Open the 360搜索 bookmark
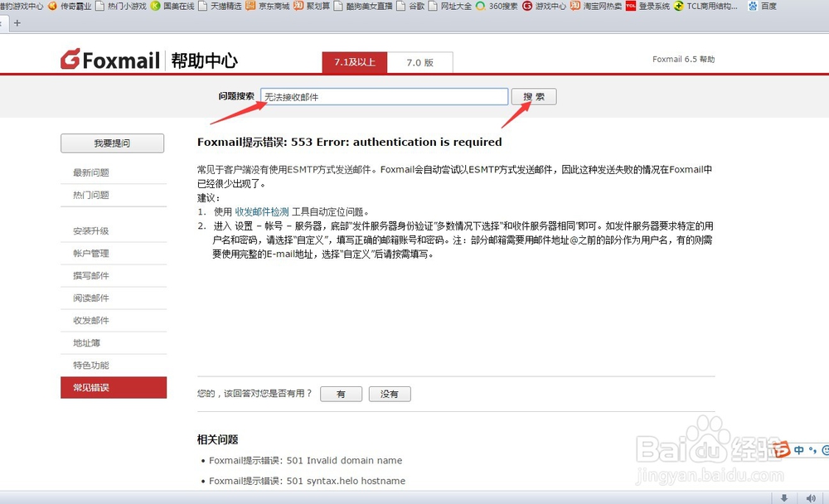 coord(497,7)
